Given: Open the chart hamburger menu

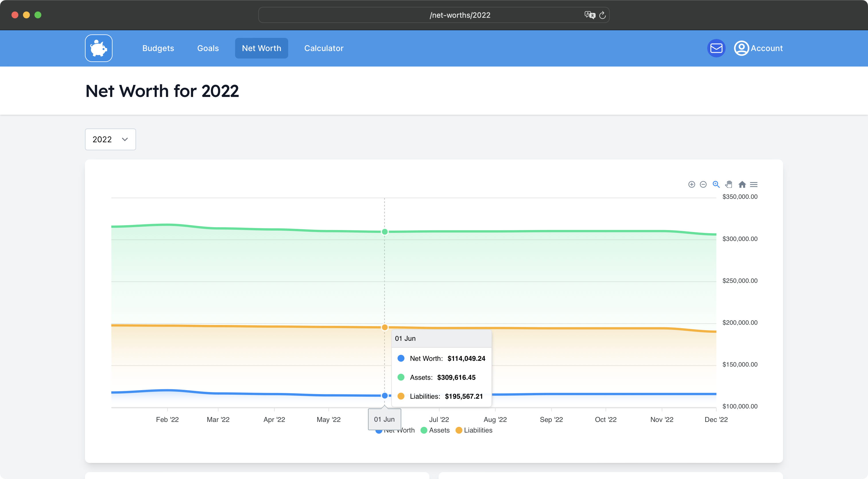Looking at the screenshot, I should click(x=754, y=184).
